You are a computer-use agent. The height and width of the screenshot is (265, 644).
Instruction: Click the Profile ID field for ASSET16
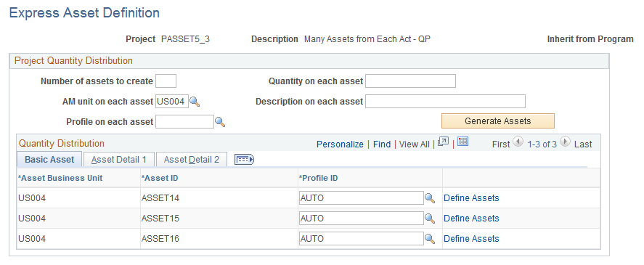pos(362,239)
